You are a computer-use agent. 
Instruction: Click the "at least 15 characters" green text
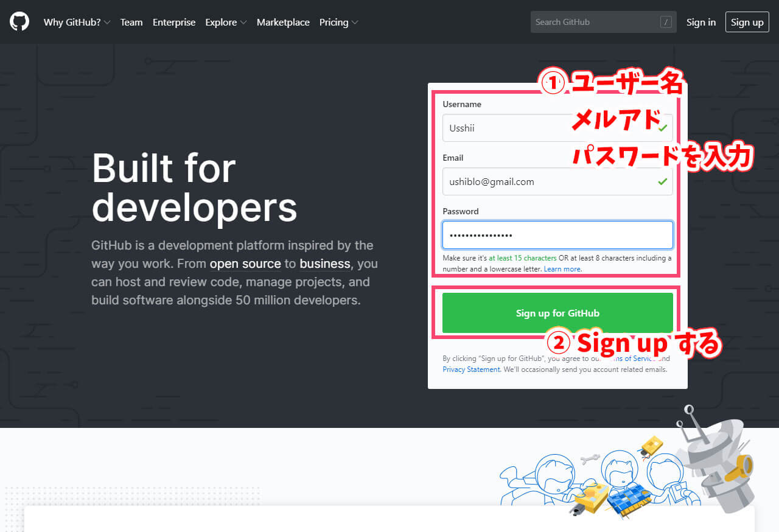point(522,258)
